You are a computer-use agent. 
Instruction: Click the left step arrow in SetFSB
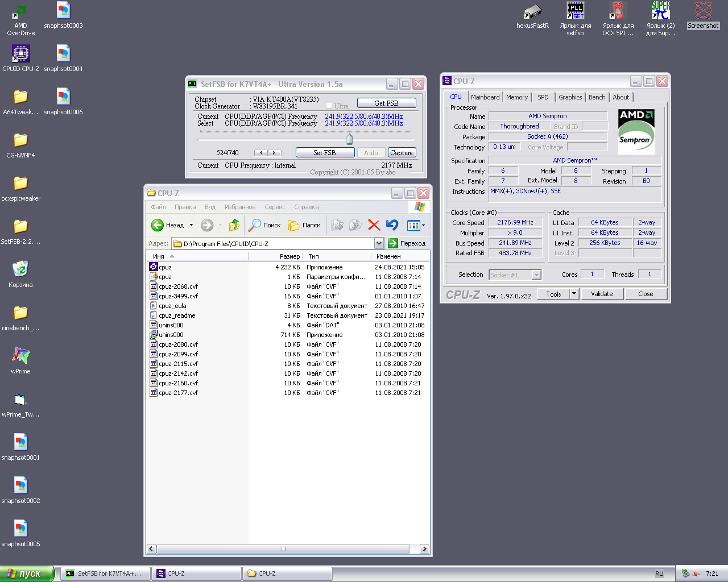[261, 152]
